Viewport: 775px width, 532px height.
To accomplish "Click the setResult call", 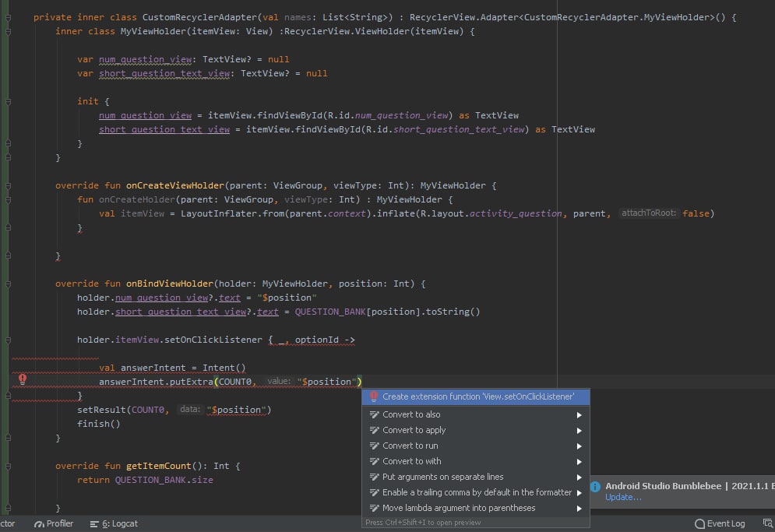I will pyautogui.click(x=102, y=410).
